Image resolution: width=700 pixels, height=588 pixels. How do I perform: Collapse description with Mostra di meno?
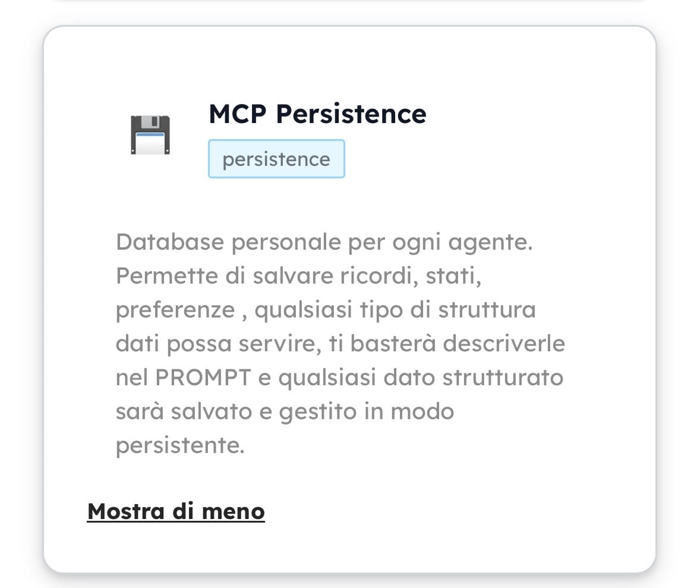[176, 511]
